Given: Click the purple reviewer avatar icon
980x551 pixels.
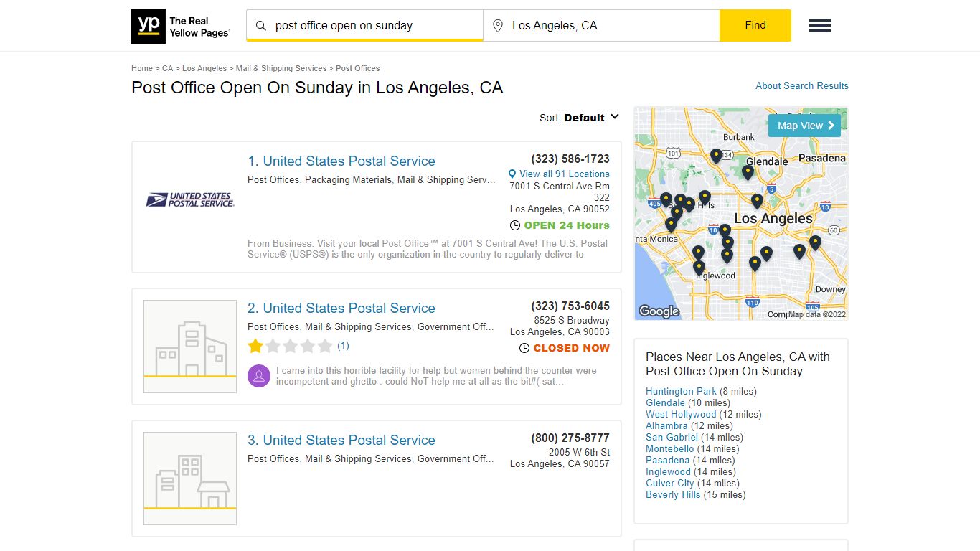Looking at the screenshot, I should coord(259,376).
